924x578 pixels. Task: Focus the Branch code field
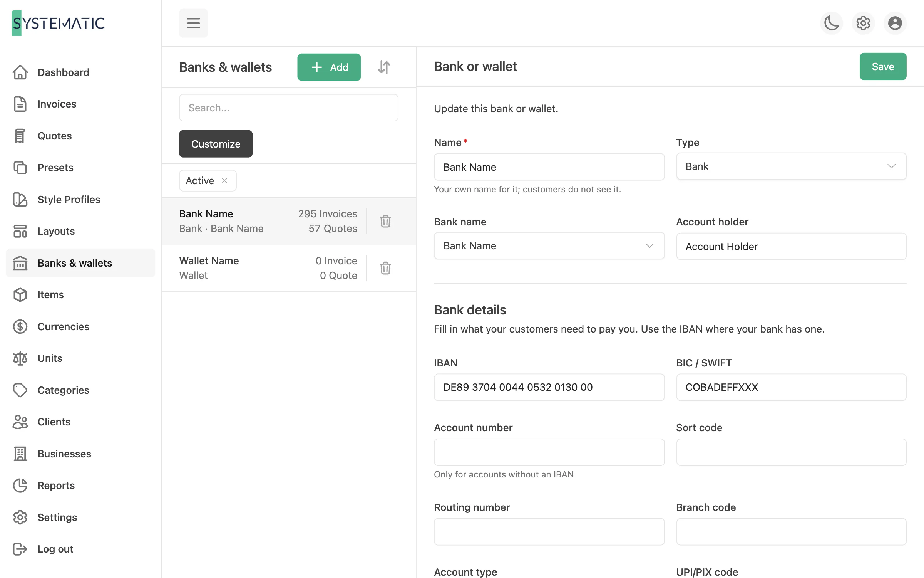pyautogui.click(x=791, y=532)
